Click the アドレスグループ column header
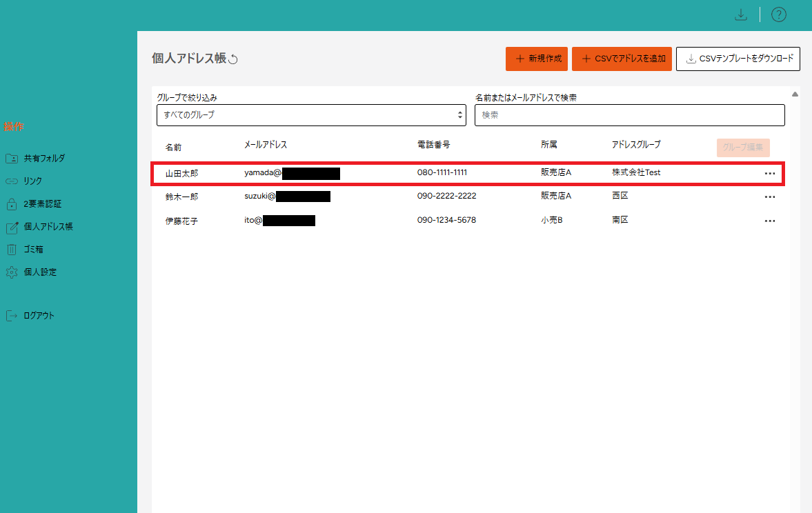Image resolution: width=812 pixels, height=513 pixels. pos(637,144)
